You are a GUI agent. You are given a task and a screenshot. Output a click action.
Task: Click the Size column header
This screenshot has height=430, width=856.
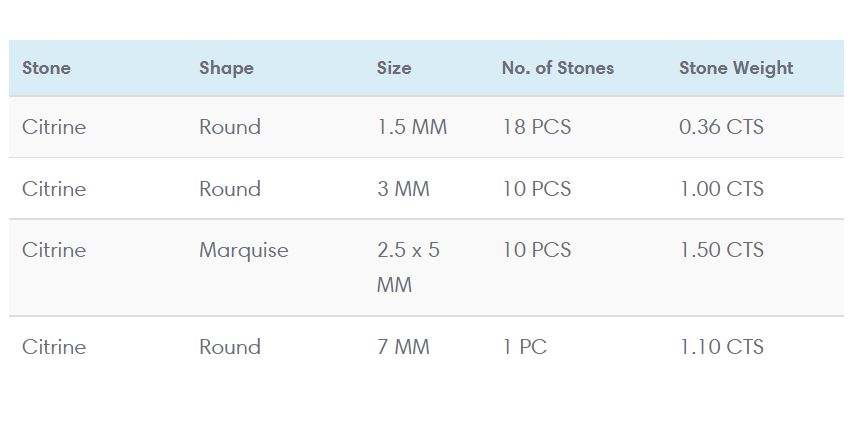[394, 68]
